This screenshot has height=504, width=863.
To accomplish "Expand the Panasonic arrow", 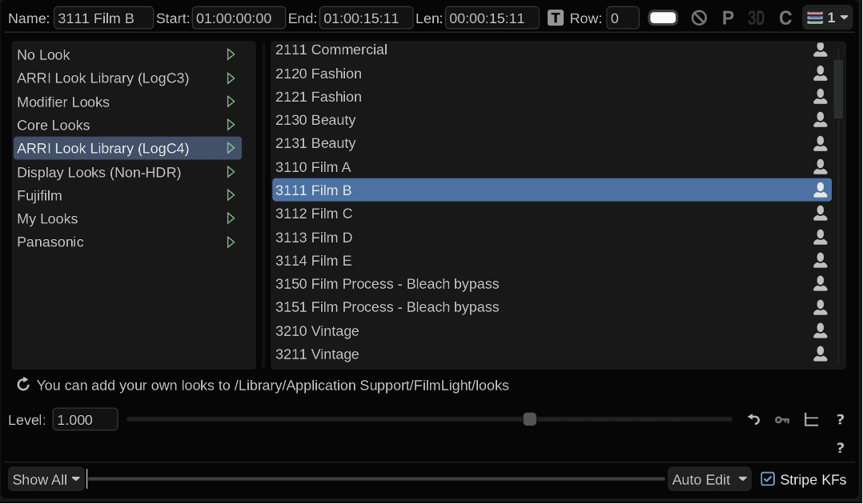I will tap(231, 242).
